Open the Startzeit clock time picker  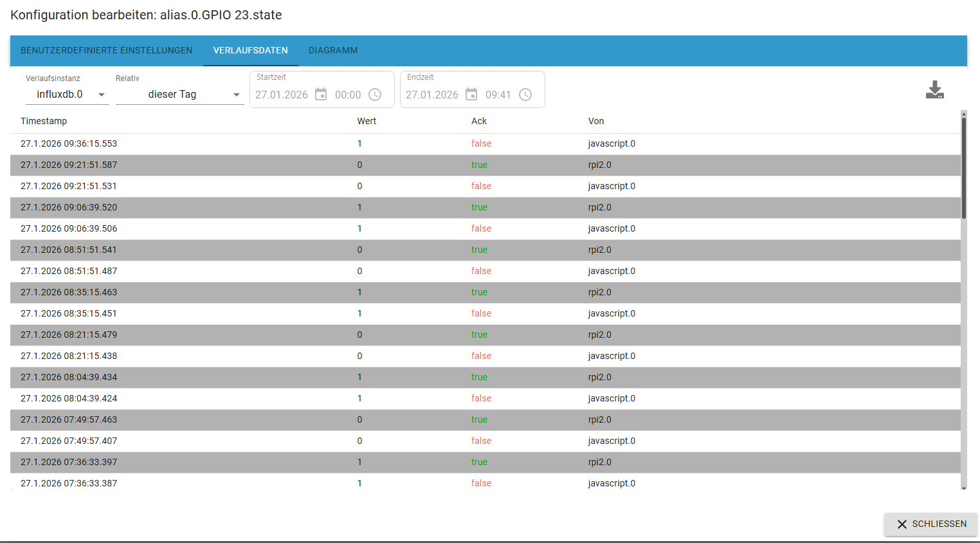pyautogui.click(x=375, y=95)
